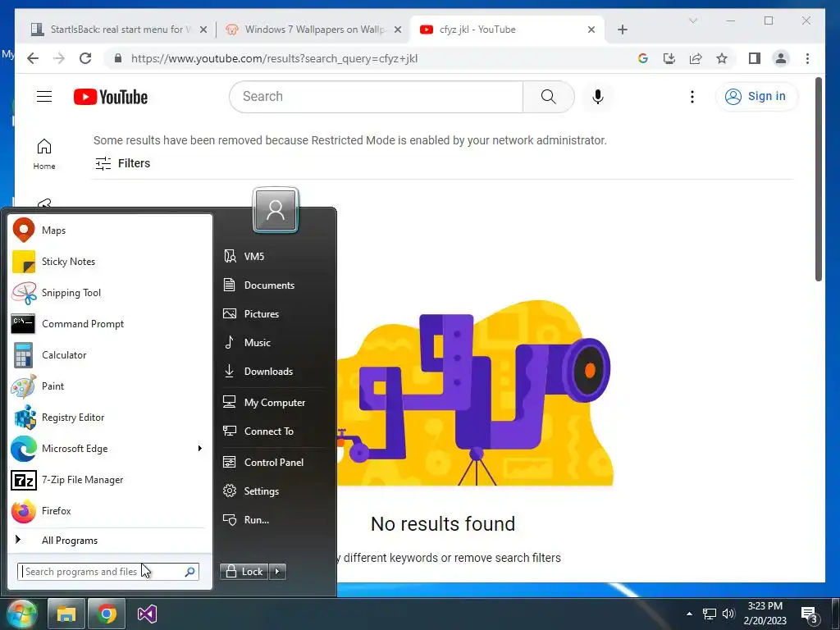The height and width of the screenshot is (630, 840).
Task: Share this page icon
Action: (696, 58)
